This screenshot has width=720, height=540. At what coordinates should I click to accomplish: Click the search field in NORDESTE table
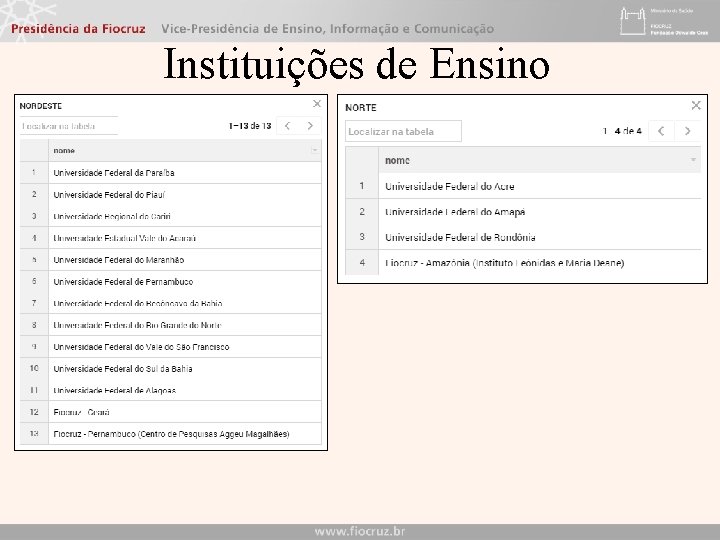(69, 126)
